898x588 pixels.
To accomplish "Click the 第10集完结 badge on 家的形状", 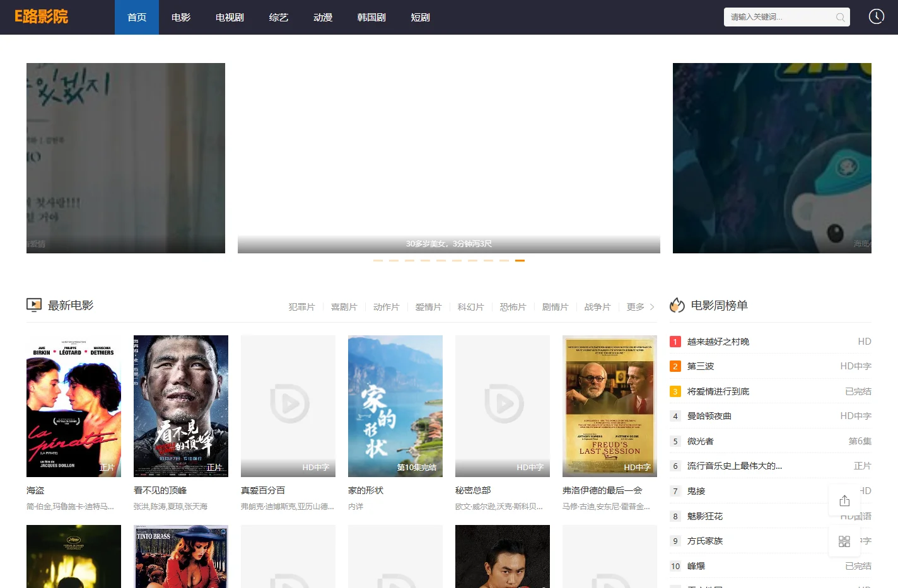I will click(416, 468).
